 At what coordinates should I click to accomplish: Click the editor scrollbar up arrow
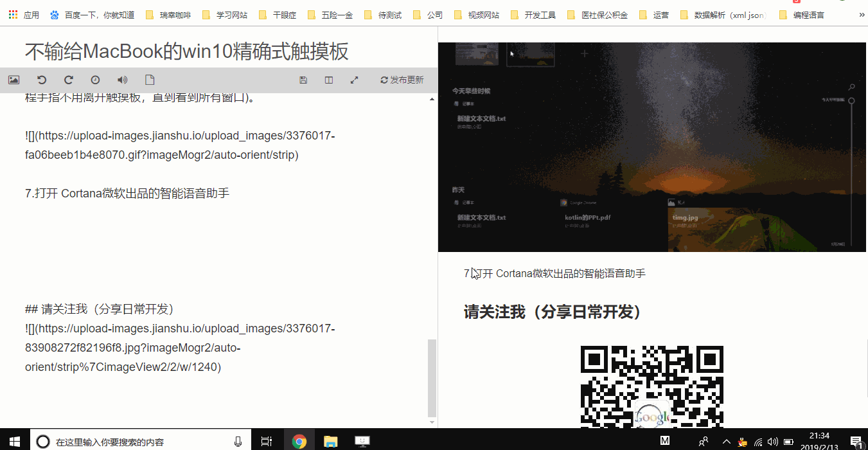[x=432, y=100]
